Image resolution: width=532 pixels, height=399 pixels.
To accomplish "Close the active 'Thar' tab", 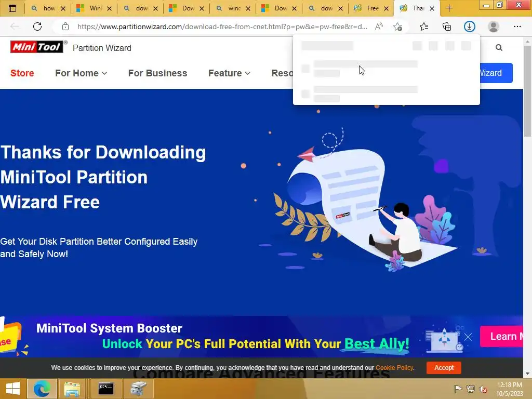I will tap(432, 8).
